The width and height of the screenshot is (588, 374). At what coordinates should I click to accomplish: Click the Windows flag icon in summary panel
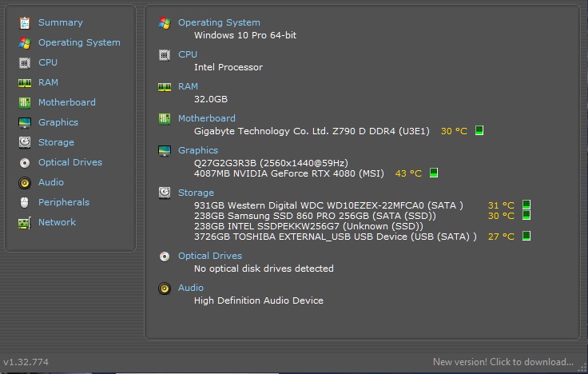(165, 23)
